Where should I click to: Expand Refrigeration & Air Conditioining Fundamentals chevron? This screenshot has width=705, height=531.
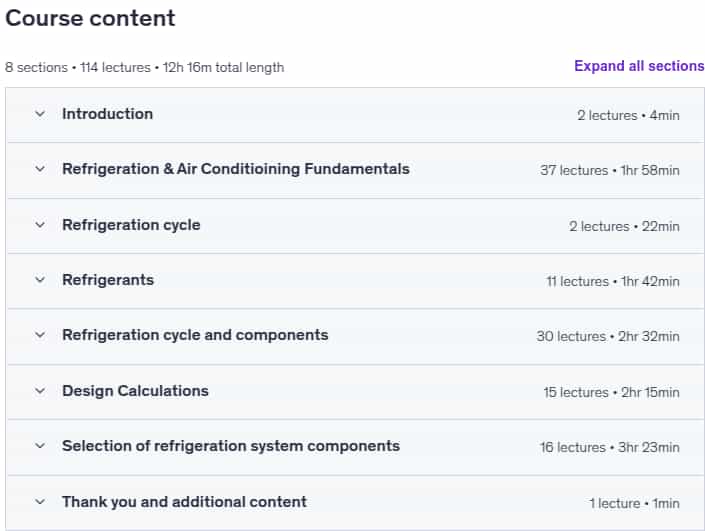tap(40, 169)
